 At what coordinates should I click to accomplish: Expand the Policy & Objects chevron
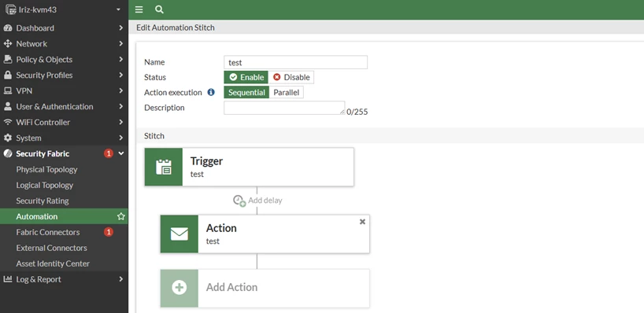pyautogui.click(x=120, y=59)
